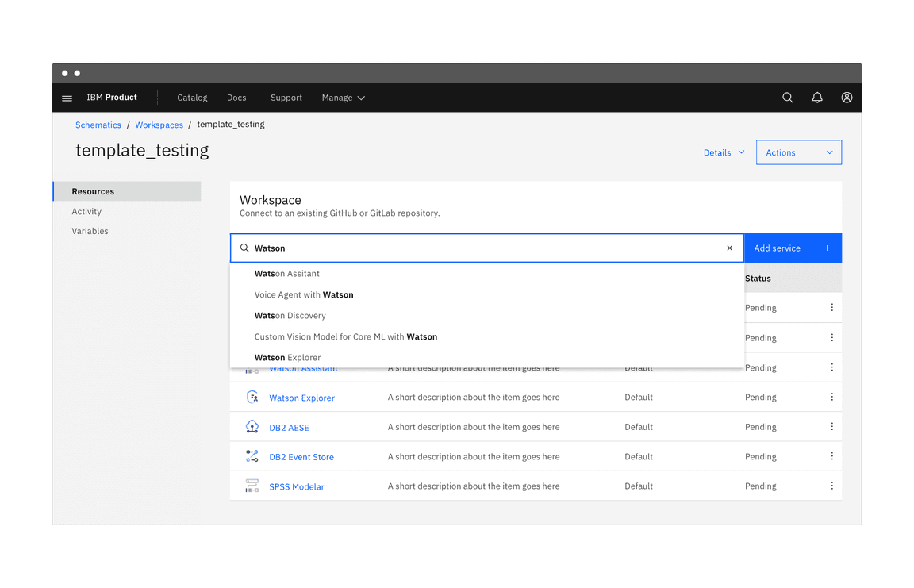Image resolution: width=914 pixels, height=588 pixels.
Task: Select Watson Discovery from the suggestions
Action: coord(290,315)
